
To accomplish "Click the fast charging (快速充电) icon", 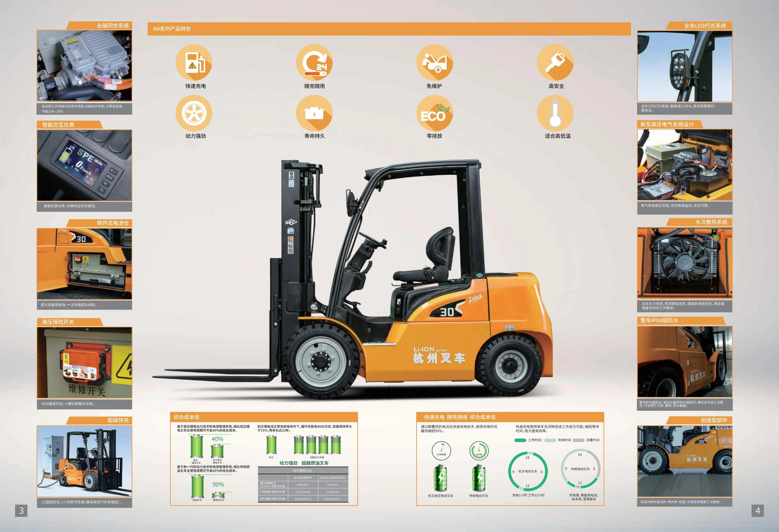I will pyautogui.click(x=194, y=62).
